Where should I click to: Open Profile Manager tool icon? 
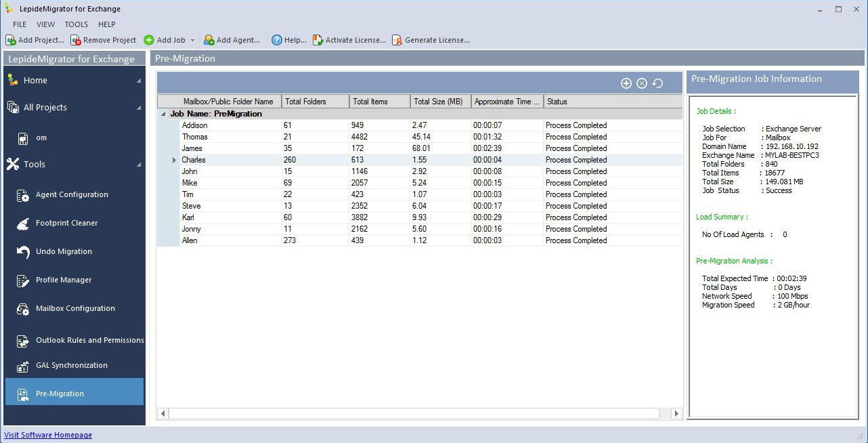coord(22,280)
